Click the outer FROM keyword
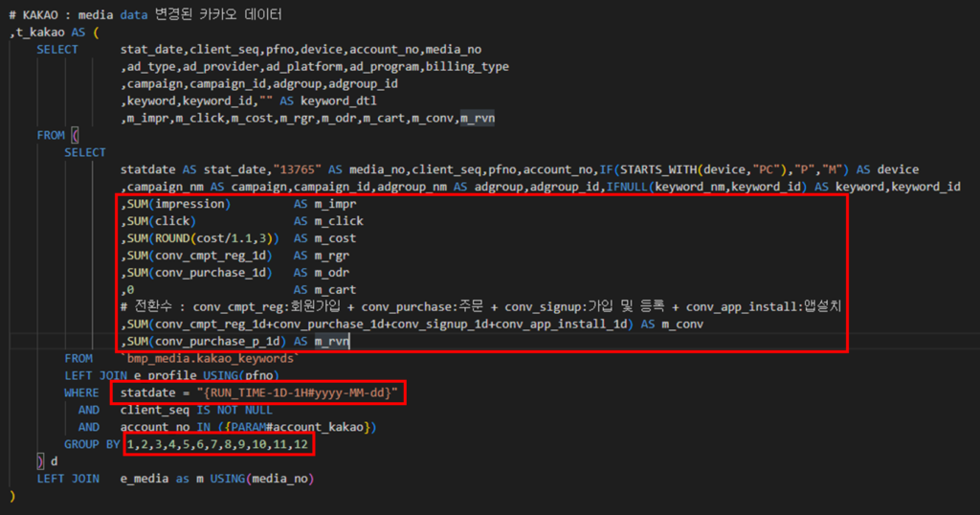 (x=51, y=135)
